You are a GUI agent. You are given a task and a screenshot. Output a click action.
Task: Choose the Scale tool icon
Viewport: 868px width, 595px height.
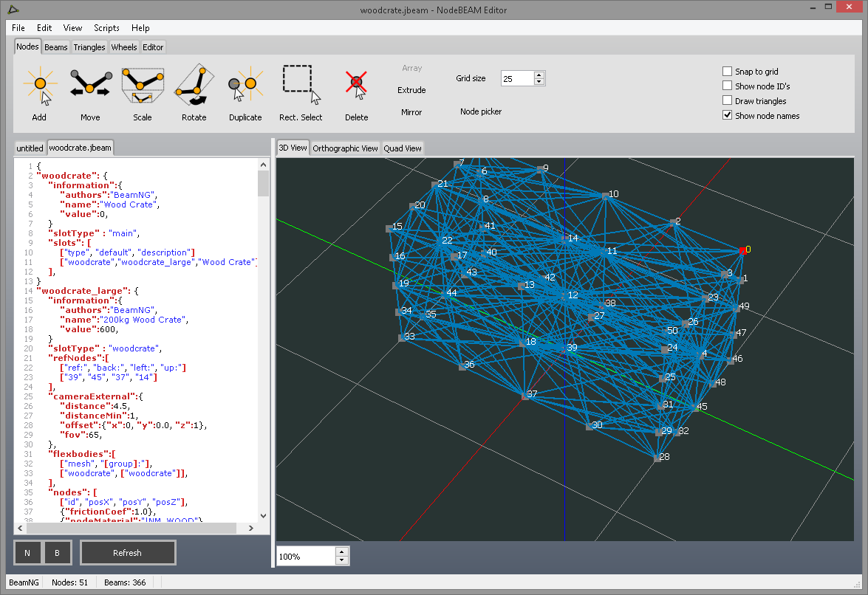142,92
